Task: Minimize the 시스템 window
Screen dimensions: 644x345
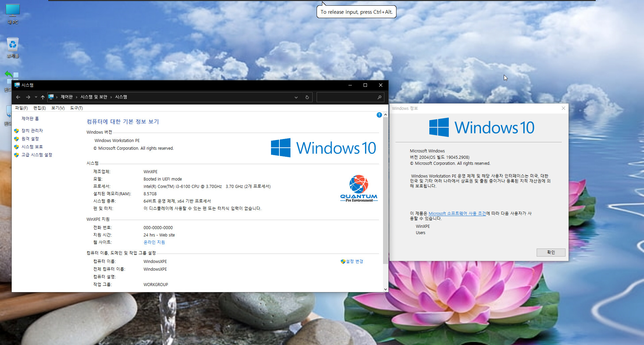Action: 350,85
